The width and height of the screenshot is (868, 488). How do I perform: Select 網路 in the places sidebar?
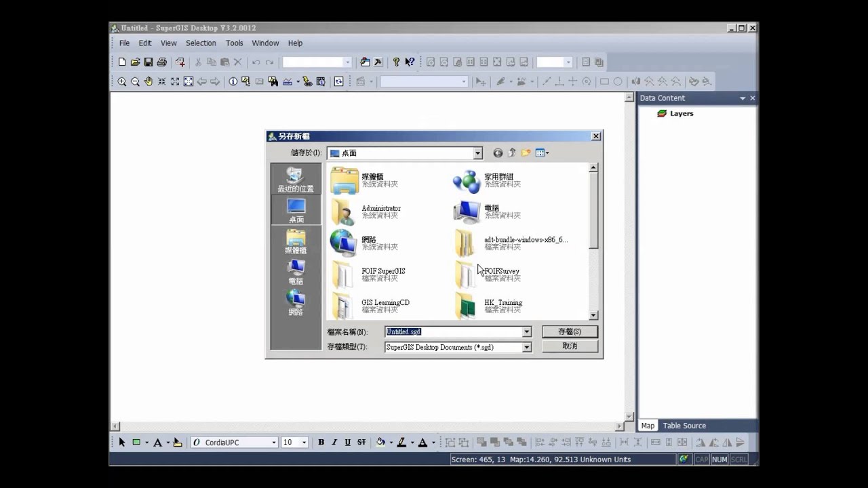click(296, 304)
